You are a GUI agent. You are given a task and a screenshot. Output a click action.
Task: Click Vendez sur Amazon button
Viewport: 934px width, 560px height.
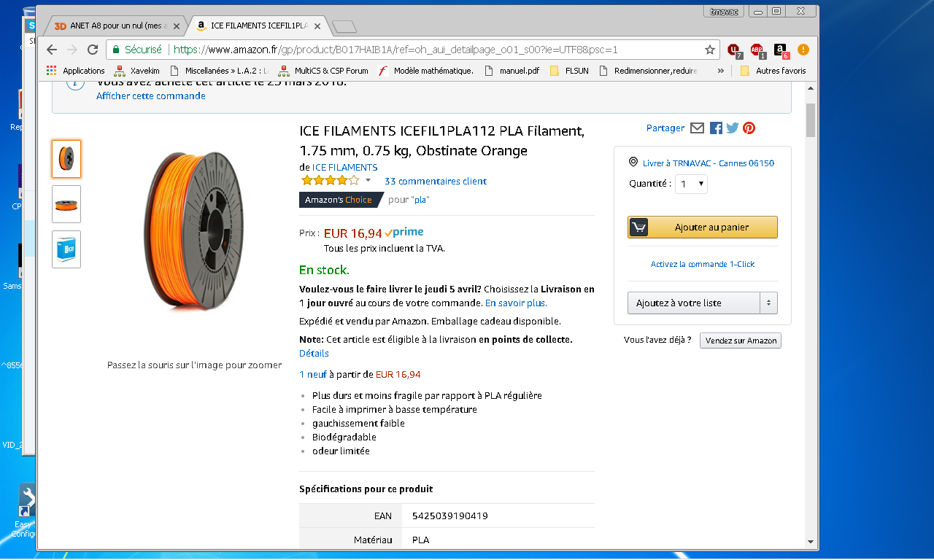click(741, 341)
